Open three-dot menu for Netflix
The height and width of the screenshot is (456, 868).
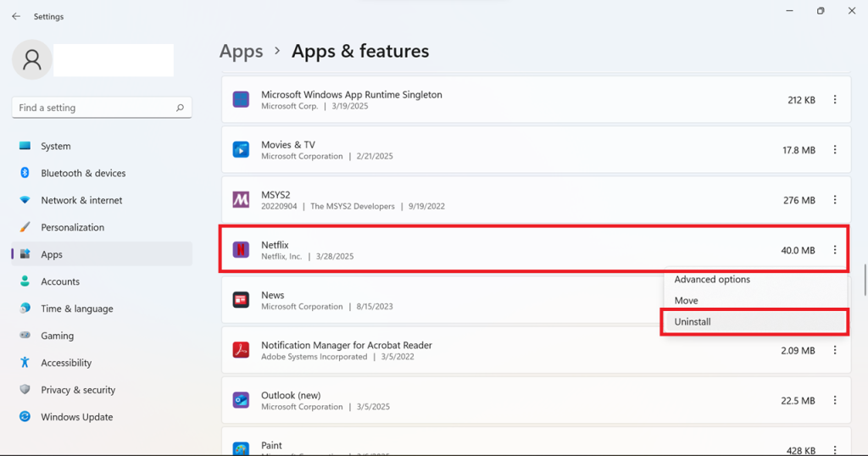click(x=835, y=250)
